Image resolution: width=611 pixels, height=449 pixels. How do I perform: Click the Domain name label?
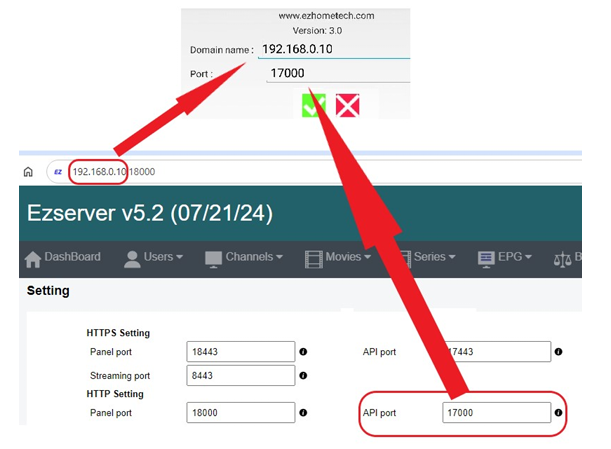(x=222, y=50)
